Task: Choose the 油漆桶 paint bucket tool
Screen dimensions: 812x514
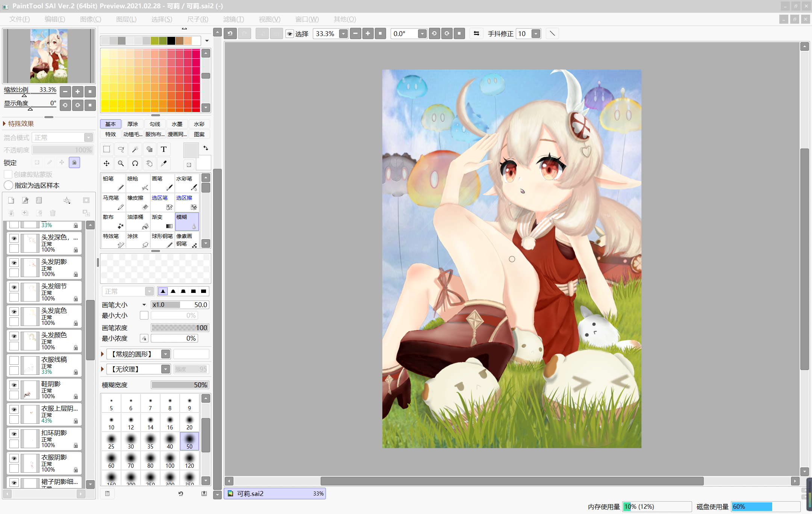Action: [x=138, y=221]
